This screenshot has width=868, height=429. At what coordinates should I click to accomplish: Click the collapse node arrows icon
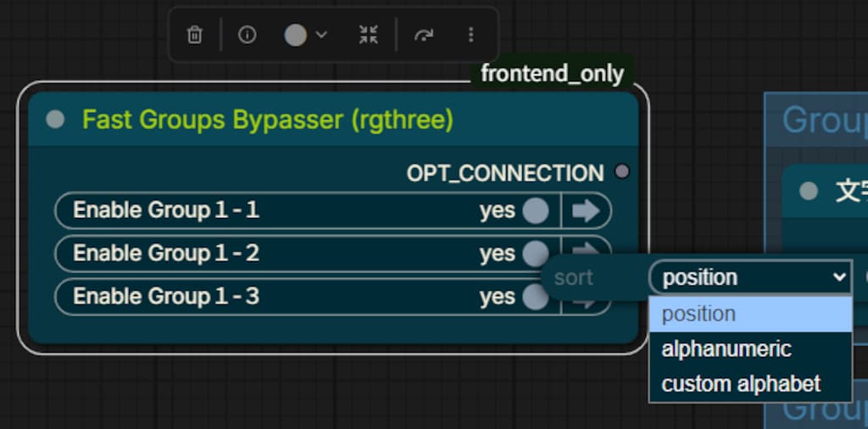coord(368,35)
